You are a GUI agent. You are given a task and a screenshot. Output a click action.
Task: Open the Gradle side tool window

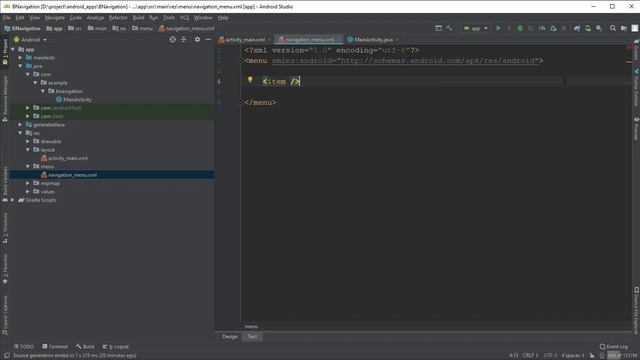tap(636, 51)
